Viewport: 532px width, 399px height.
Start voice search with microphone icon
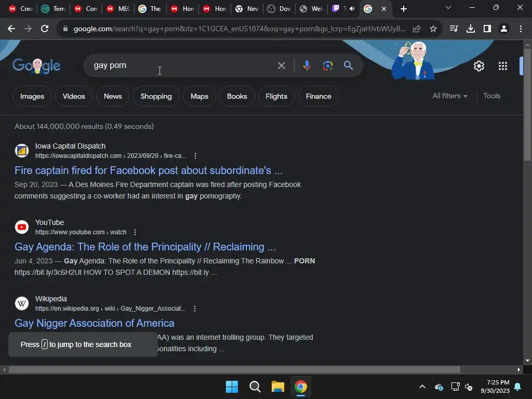tap(307, 65)
